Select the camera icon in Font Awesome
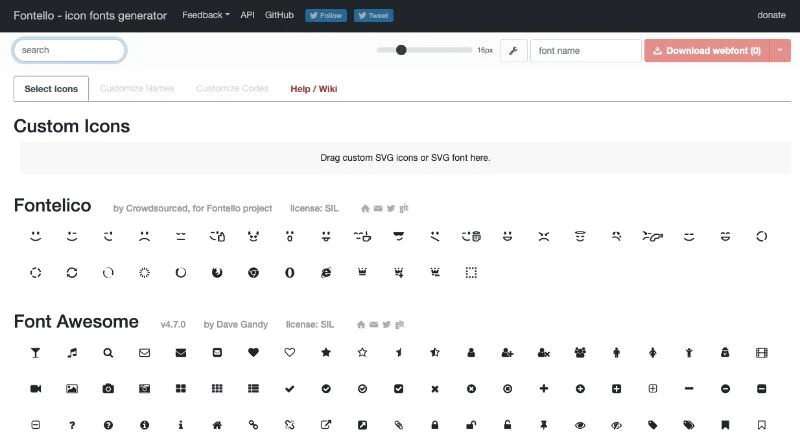Image resolution: width=800 pixels, height=445 pixels. 108,389
